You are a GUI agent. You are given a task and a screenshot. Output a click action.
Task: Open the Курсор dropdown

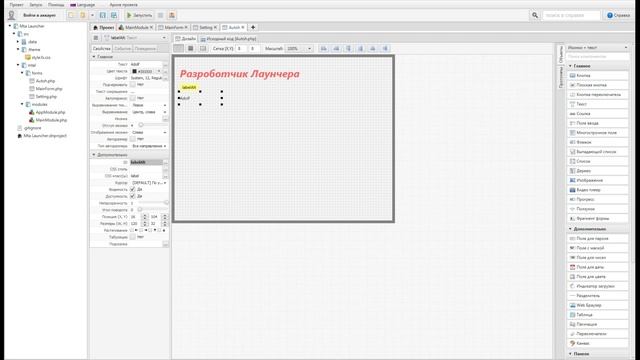tap(149, 183)
